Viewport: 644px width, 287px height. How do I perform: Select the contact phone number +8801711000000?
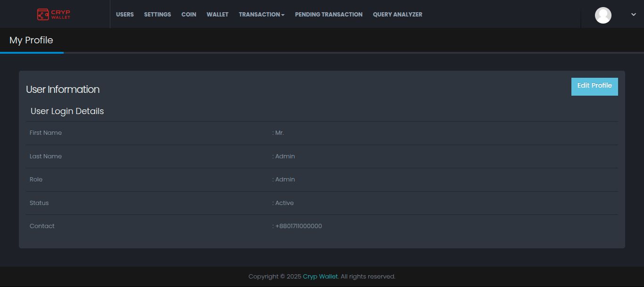tap(298, 226)
